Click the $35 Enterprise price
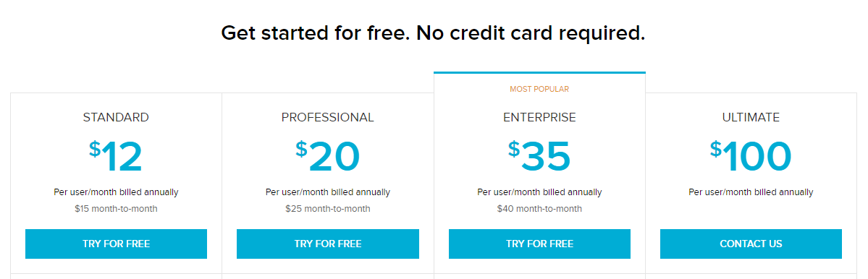868x279 pixels. 540,156
